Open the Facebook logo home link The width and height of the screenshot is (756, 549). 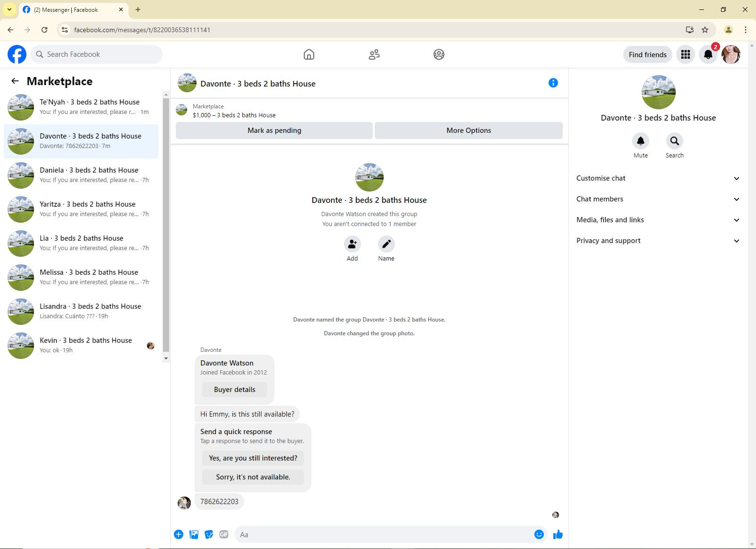point(17,54)
